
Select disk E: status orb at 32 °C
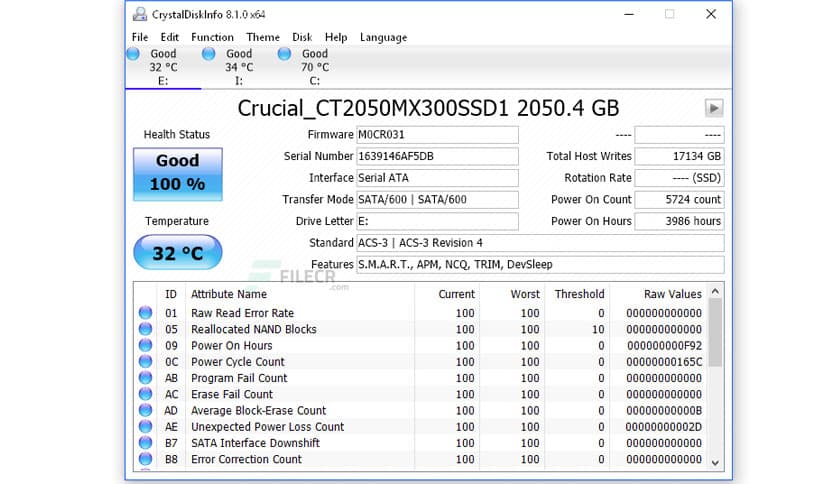[133, 53]
